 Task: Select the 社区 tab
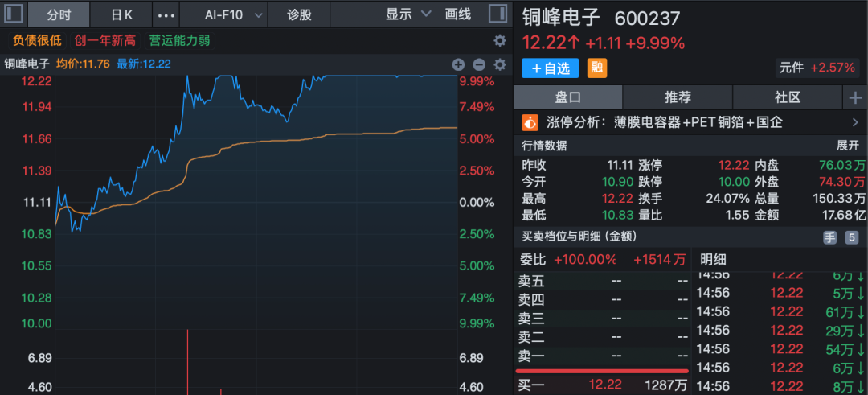point(787,98)
